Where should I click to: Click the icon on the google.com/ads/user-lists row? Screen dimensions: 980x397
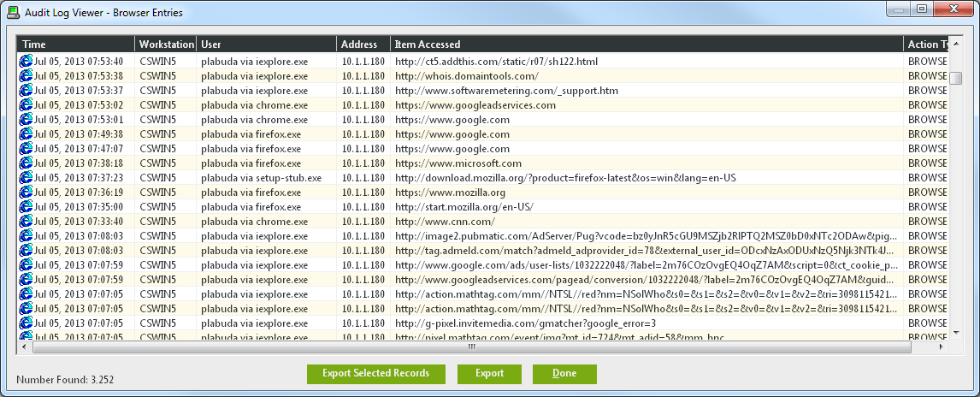[x=26, y=264]
